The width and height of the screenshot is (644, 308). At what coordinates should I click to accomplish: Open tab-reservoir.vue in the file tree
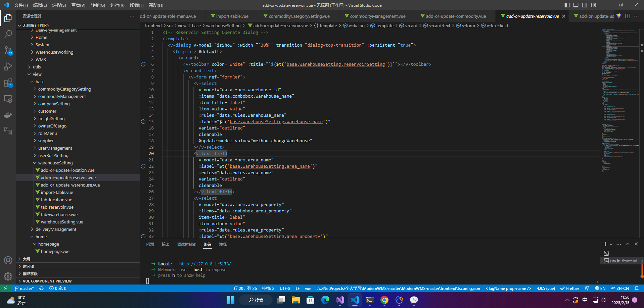[57, 207]
